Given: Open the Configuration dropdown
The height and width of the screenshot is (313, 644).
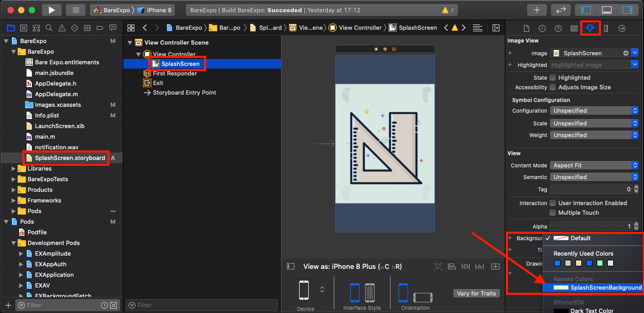Looking at the screenshot, I should point(594,111).
